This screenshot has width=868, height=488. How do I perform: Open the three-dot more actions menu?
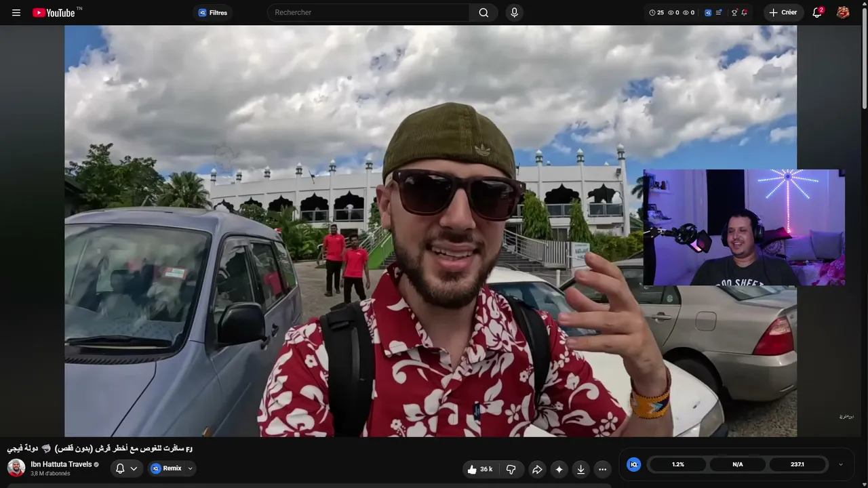(x=602, y=469)
